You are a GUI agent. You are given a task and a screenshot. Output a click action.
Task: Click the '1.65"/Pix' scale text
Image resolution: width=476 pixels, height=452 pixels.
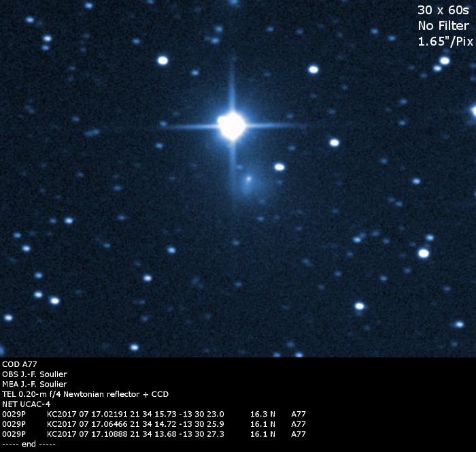click(445, 42)
